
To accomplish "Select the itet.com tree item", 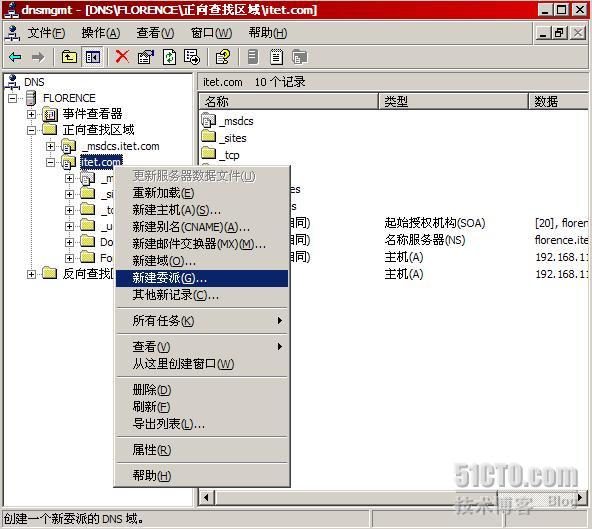I will tap(101, 162).
